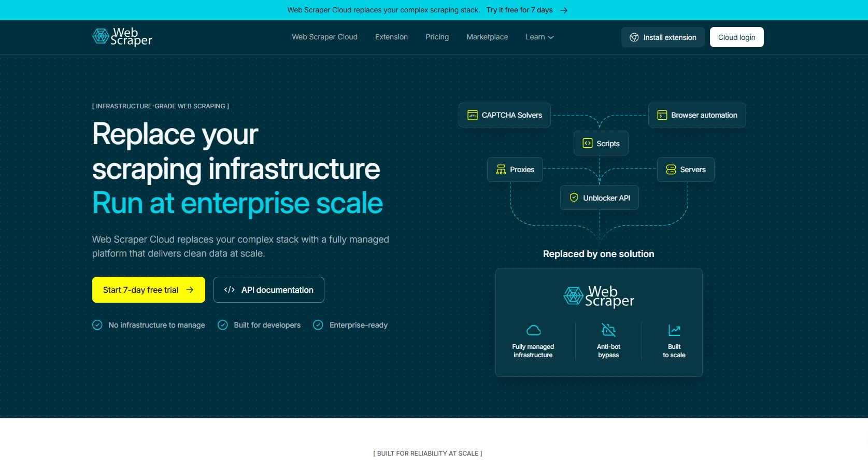Click the Install extension button

[x=663, y=37]
